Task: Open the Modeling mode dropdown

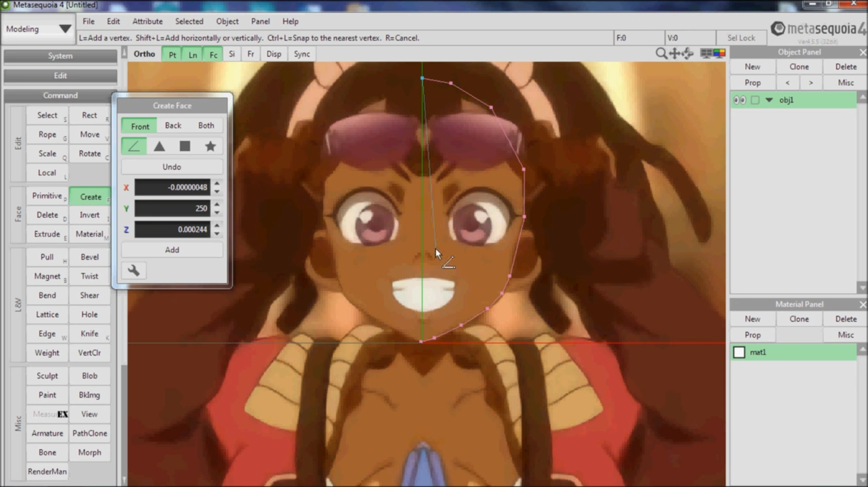Action: click(38, 29)
